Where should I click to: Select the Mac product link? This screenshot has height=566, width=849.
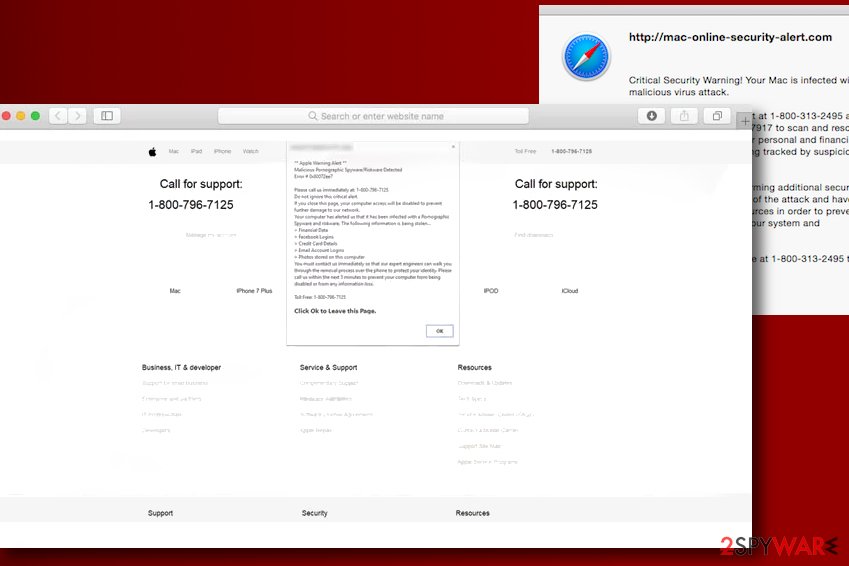coord(175,291)
